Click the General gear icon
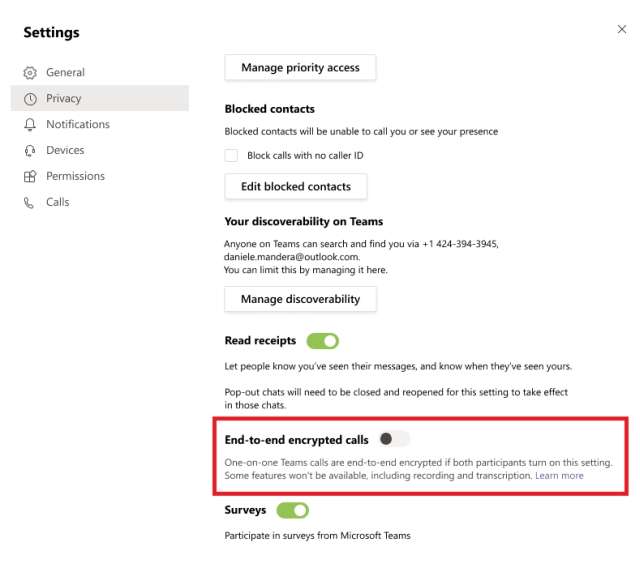 (29, 73)
